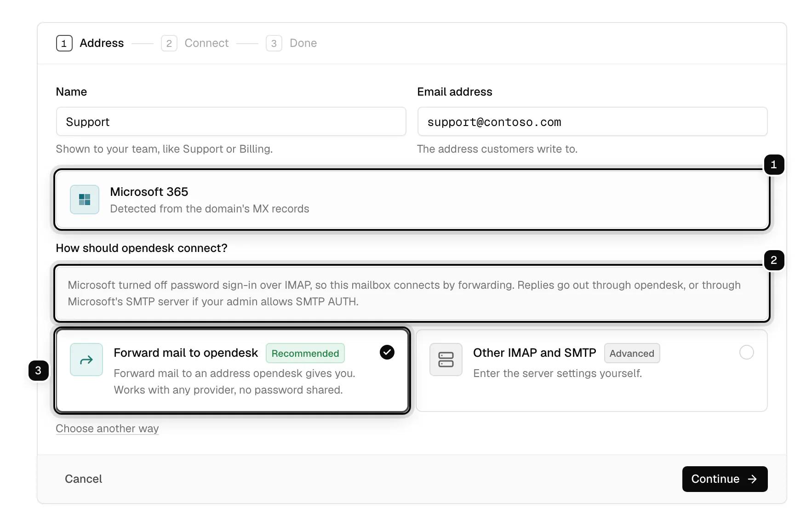
Task: Click the Microsoft IMAP password notice text
Action: point(404,293)
